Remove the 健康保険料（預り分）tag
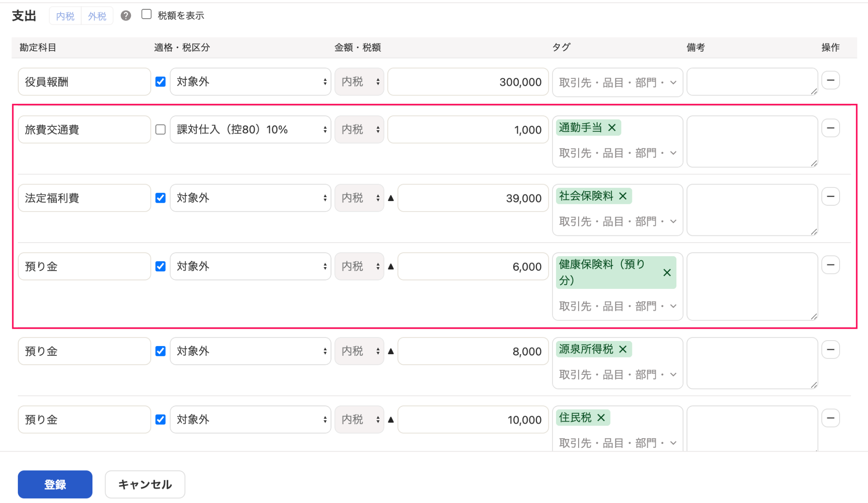This screenshot has width=868, height=503. [x=667, y=273]
